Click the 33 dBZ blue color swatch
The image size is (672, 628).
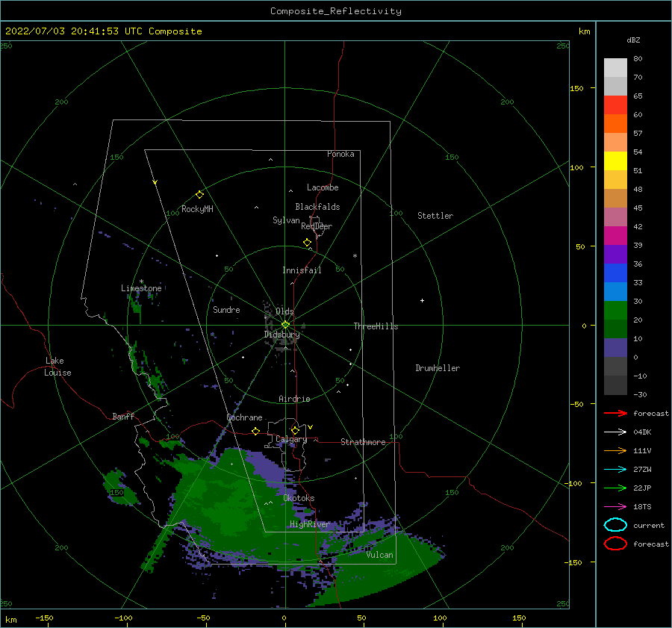tap(615, 292)
